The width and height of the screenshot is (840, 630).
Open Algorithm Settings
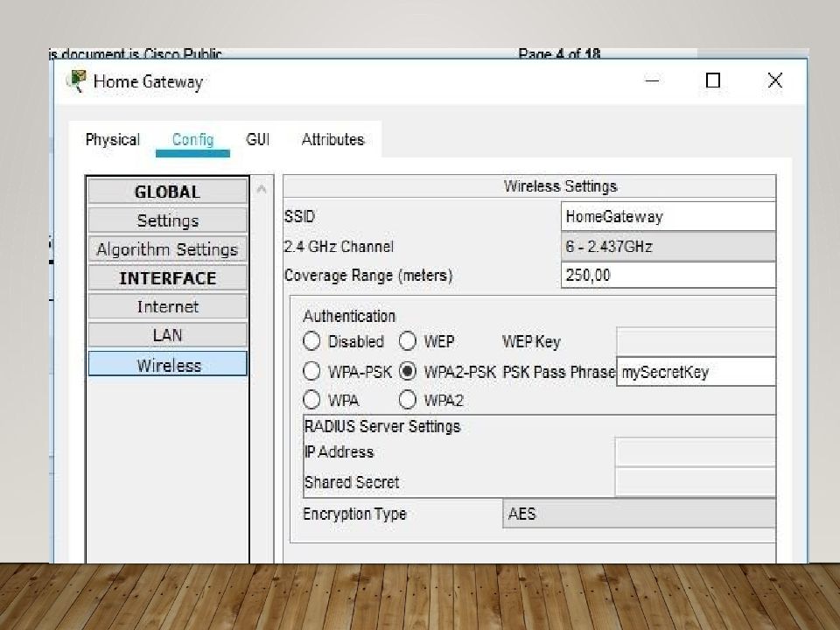[167, 249]
